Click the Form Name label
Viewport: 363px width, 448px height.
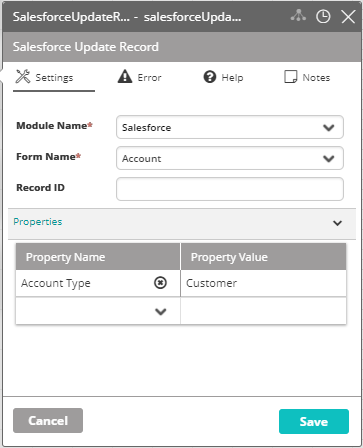pos(49,157)
